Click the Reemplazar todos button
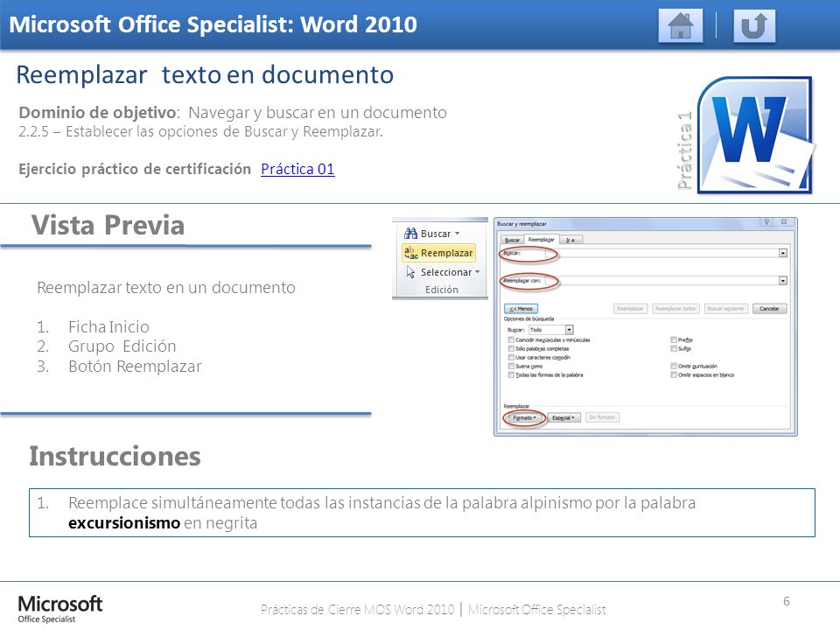Image resolution: width=840 pixels, height=630 pixels. point(675,309)
